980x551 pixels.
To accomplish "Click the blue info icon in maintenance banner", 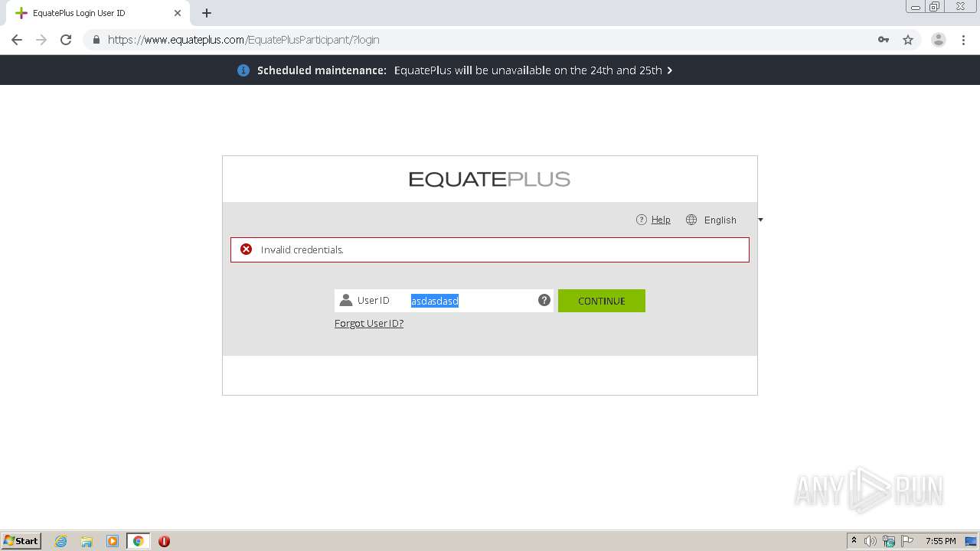I will click(x=243, y=70).
